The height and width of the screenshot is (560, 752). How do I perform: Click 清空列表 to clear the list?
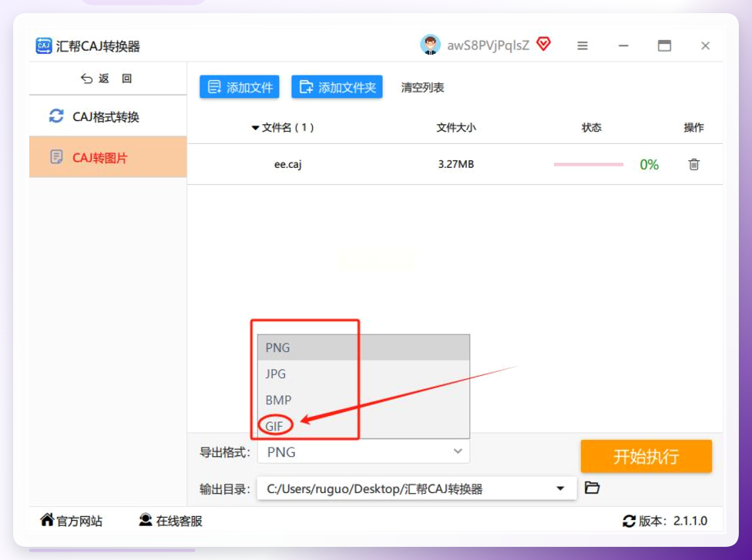click(422, 88)
